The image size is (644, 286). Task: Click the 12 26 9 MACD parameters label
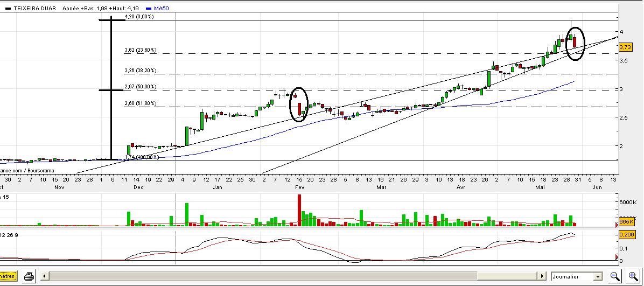click(x=9, y=235)
